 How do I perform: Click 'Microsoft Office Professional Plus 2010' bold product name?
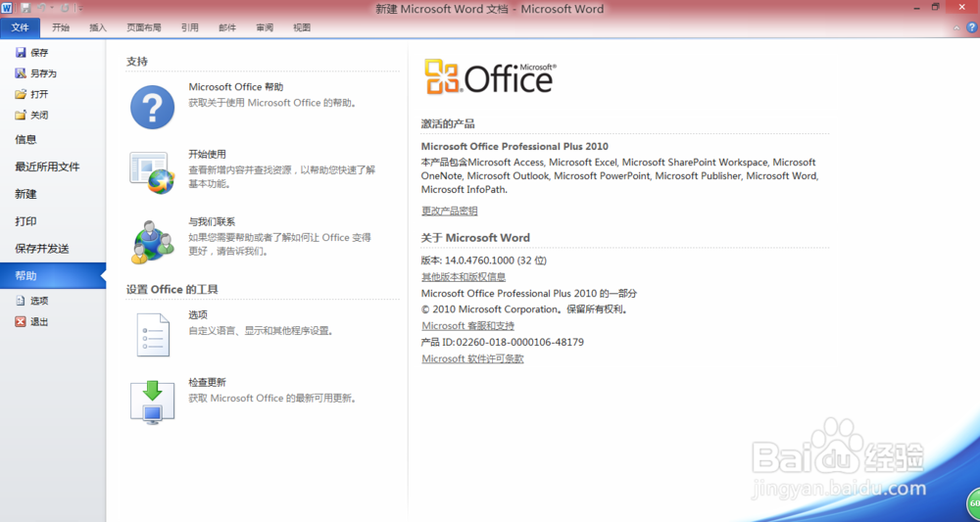pyautogui.click(x=514, y=146)
